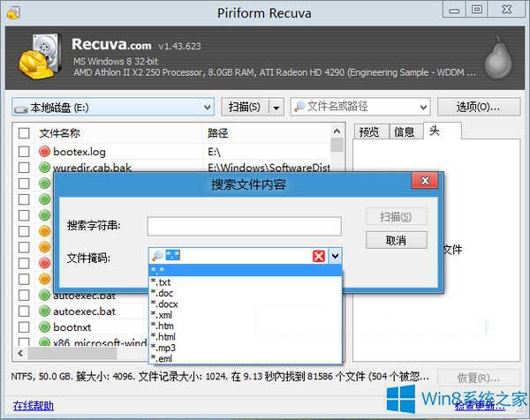Choose *.docx from the mask list
The height and width of the screenshot is (420, 530).
click(x=246, y=304)
